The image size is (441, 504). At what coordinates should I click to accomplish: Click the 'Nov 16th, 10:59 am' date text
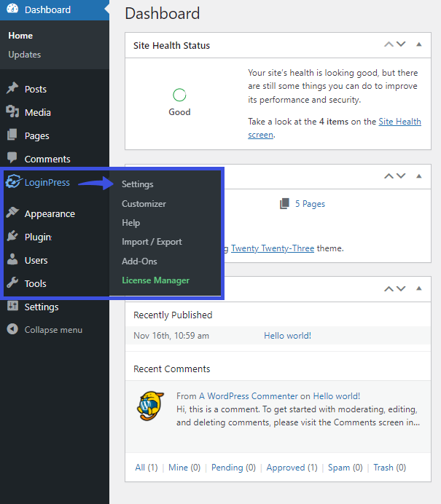pos(171,336)
